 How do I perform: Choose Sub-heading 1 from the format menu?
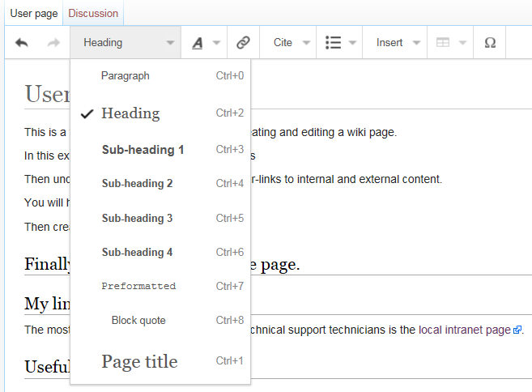point(143,150)
